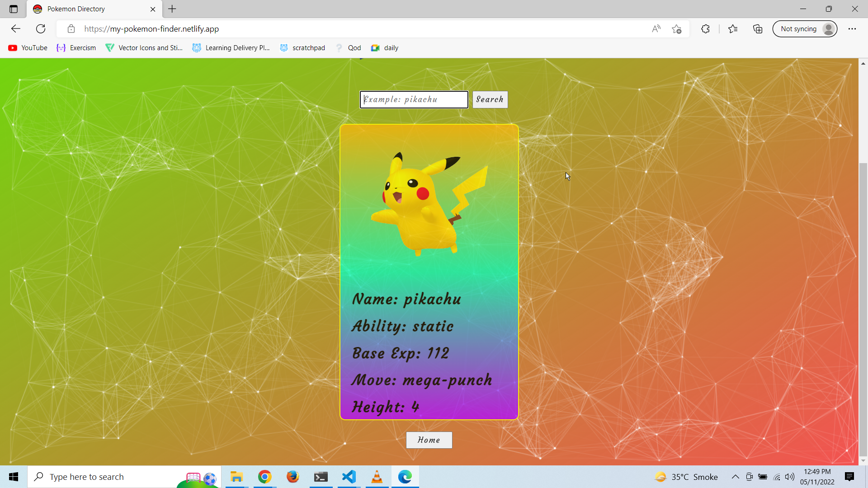Click the Search button next to the input

(x=490, y=99)
